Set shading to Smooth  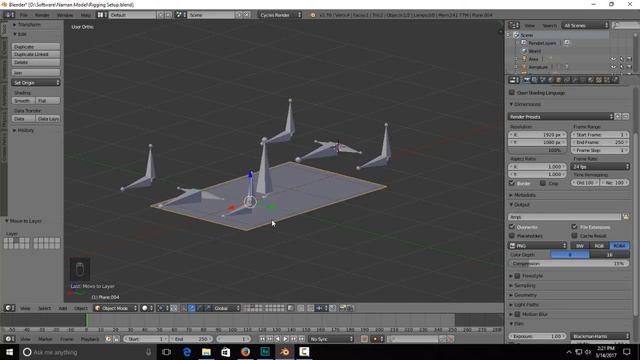pos(23,100)
